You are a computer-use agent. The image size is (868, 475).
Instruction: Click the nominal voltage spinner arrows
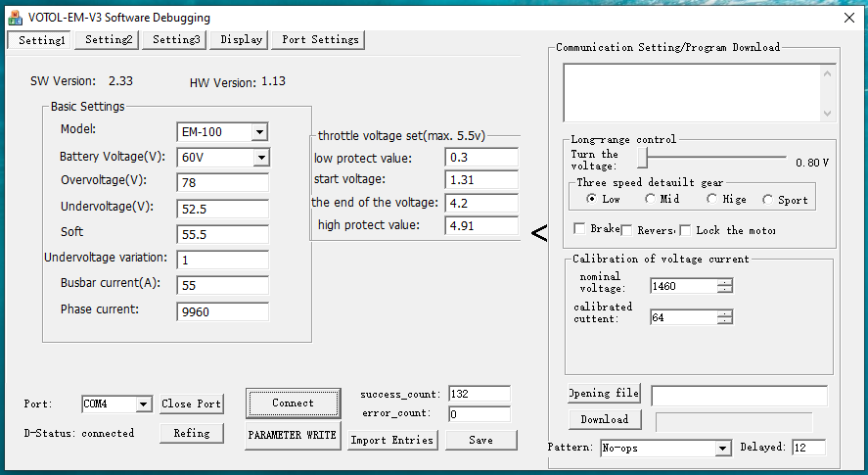(724, 286)
